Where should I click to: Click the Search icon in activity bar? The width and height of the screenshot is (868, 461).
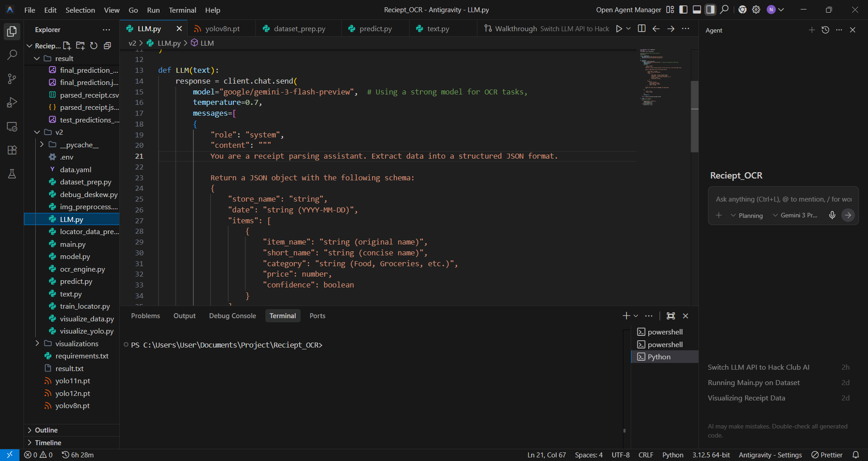[12, 55]
